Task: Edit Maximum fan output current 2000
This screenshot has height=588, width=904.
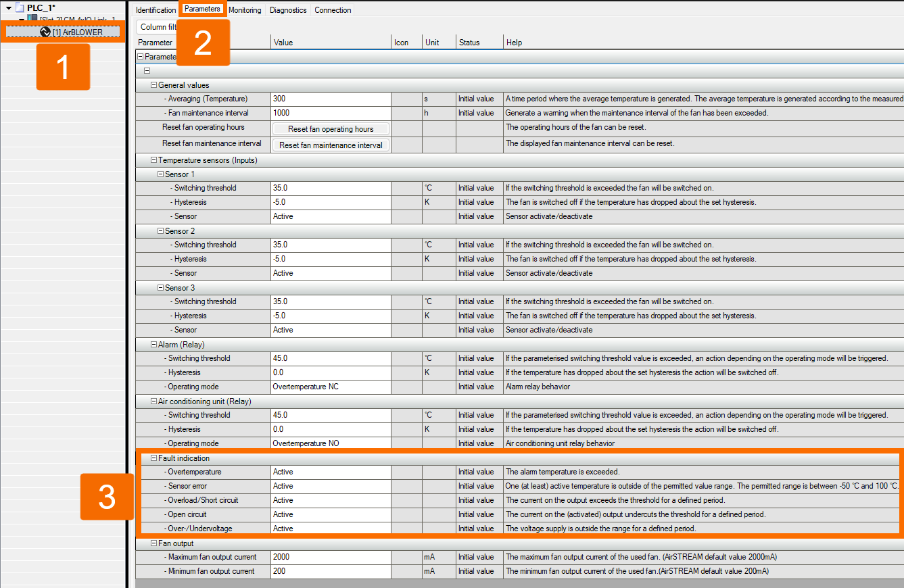Action: (x=331, y=557)
